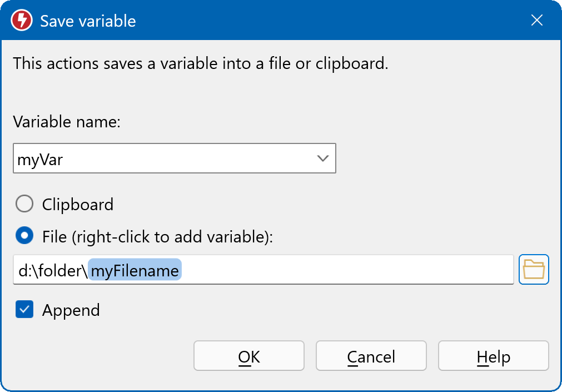The width and height of the screenshot is (562, 392).
Task: Expand the Variable name dropdown arrow
Action: (x=322, y=158)
